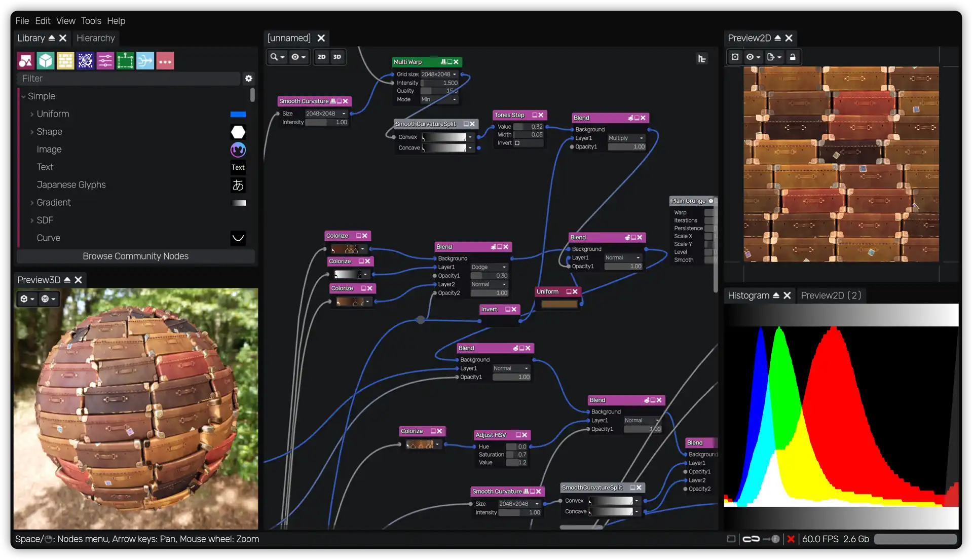Switch graph preview to 3D mode
This screenshot has width=973, height=560.
coord(337,57)
